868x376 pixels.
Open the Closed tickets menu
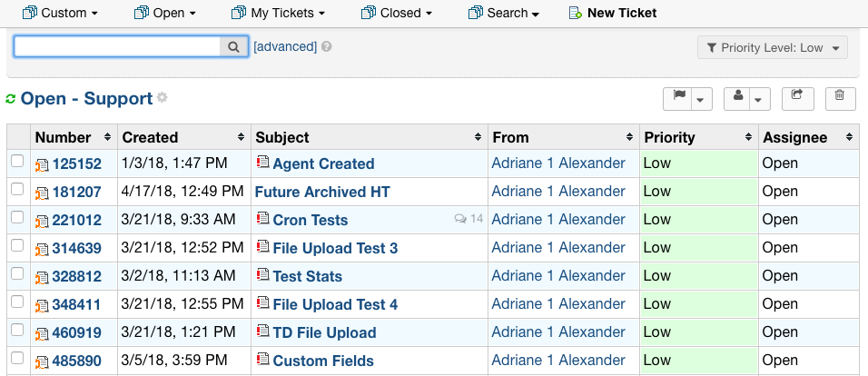pos(397,13)
